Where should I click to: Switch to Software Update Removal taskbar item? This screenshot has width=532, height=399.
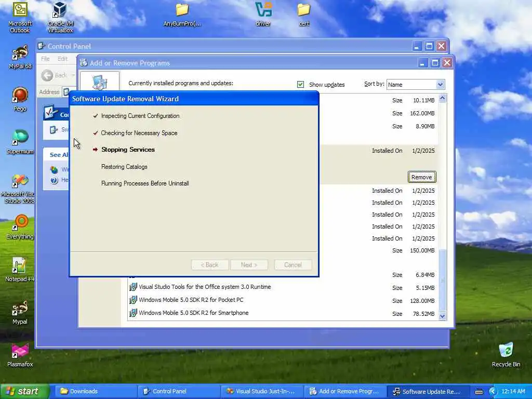(428, 392)
